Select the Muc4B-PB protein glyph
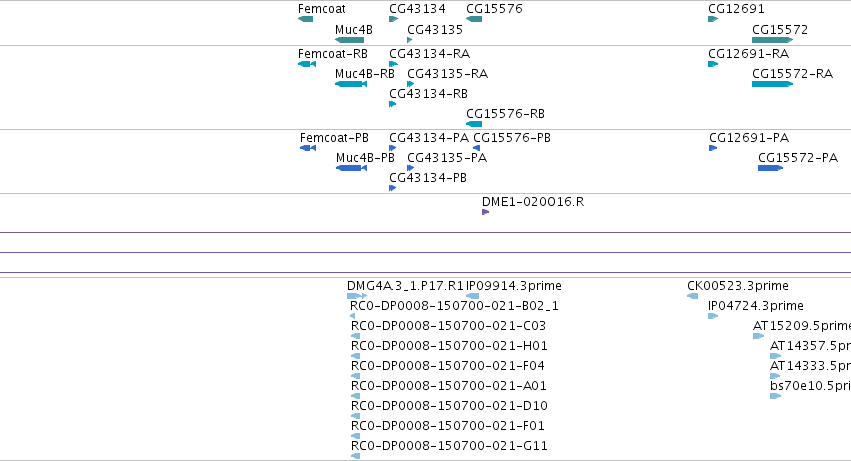The width and height of the screenshot is (851, 461). point(352,168)
